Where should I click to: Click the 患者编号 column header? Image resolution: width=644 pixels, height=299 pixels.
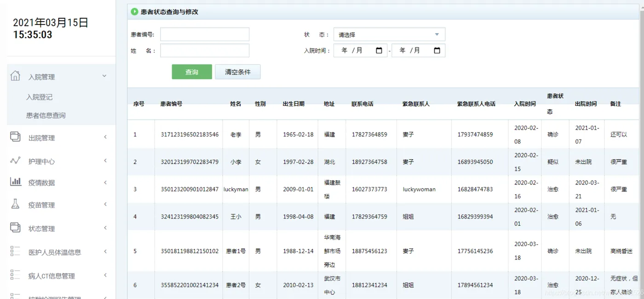[x=172, y=104]
